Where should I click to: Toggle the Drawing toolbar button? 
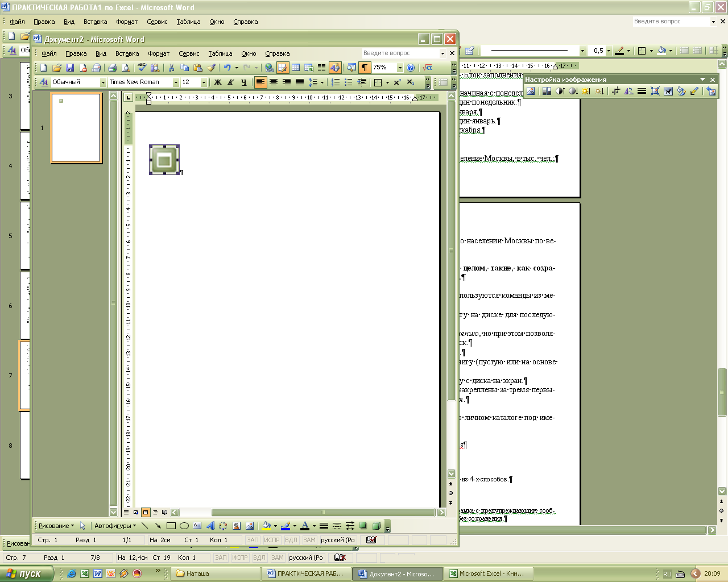[335, 68]
